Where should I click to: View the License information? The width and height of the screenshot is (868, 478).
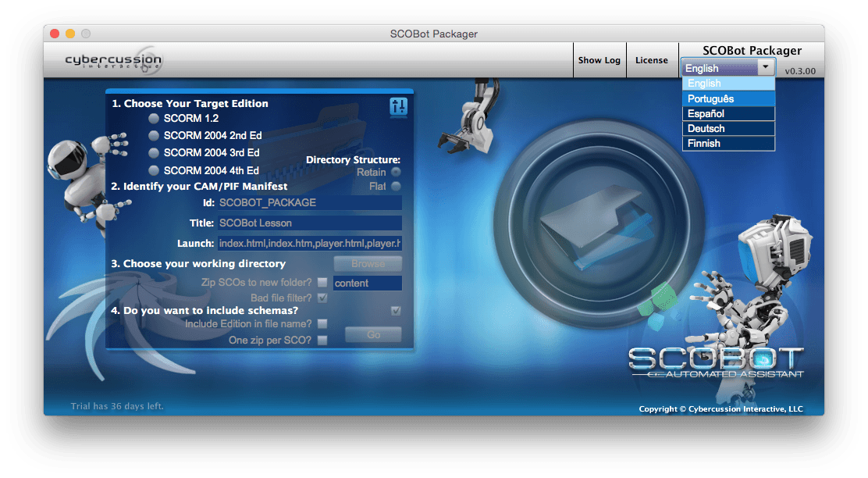pyautogui.click(x=653, y=60)
